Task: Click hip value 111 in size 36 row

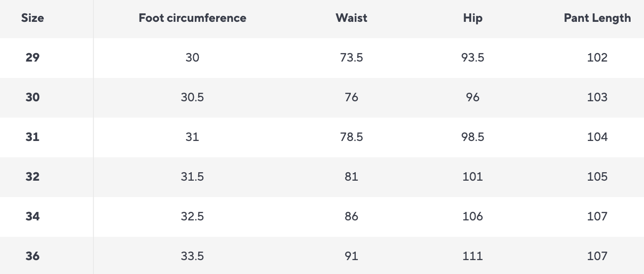Action: 473,256
